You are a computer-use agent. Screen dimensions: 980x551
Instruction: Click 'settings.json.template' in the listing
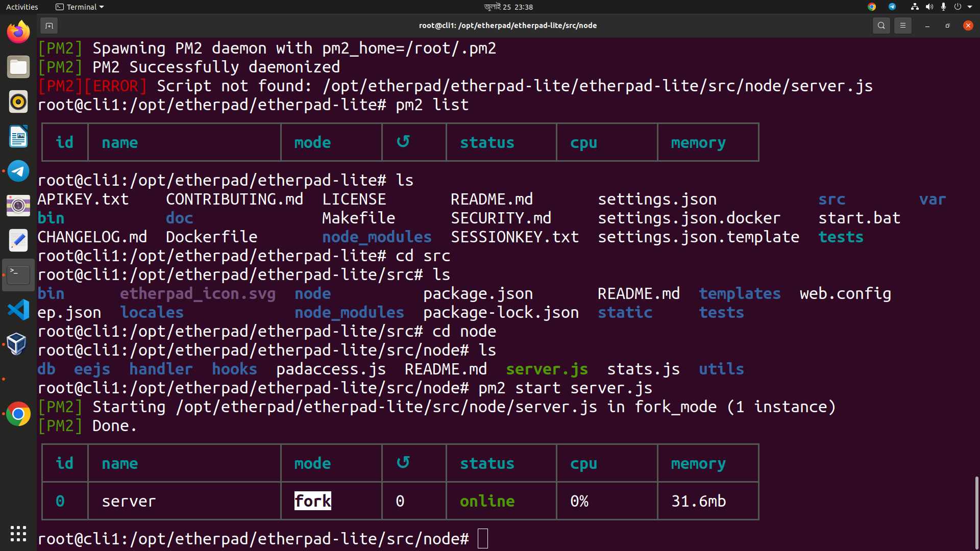[698, 237]
